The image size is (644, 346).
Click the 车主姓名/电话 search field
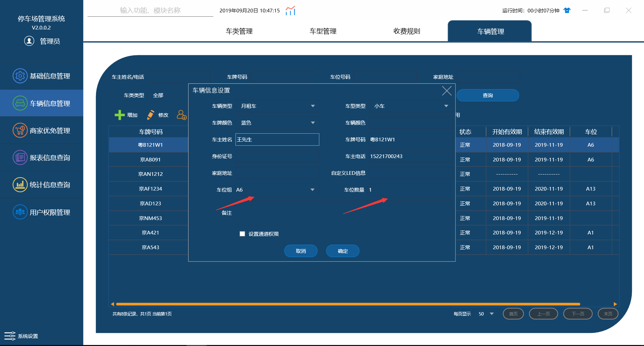[x=179, y=77]
